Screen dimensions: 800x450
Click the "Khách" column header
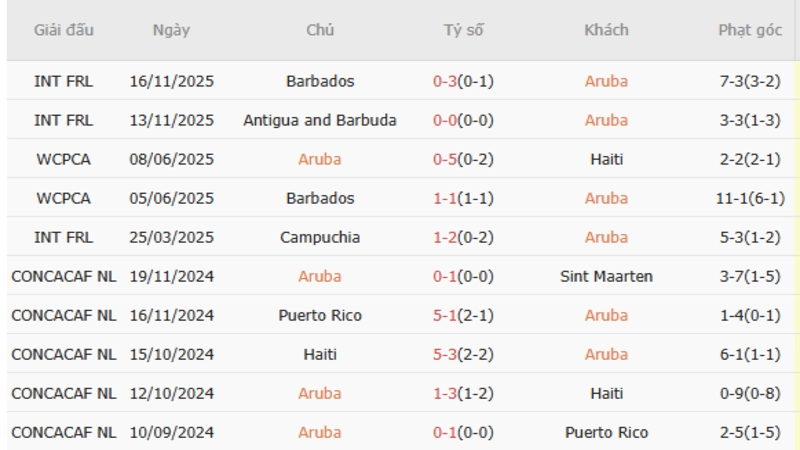click(606, 30)
